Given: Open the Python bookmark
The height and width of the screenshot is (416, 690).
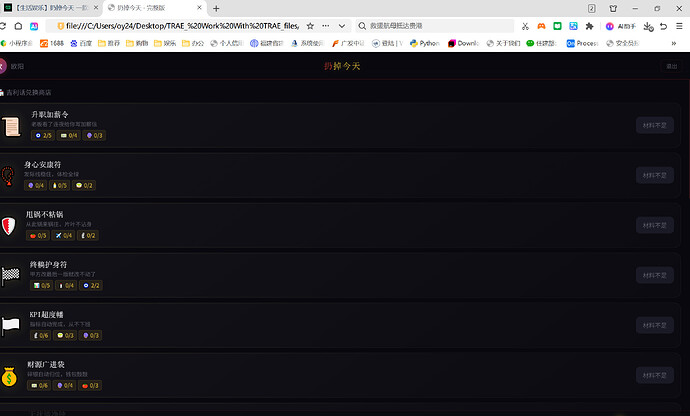Looking at the screenshot, I should click(x=425, y=43).
